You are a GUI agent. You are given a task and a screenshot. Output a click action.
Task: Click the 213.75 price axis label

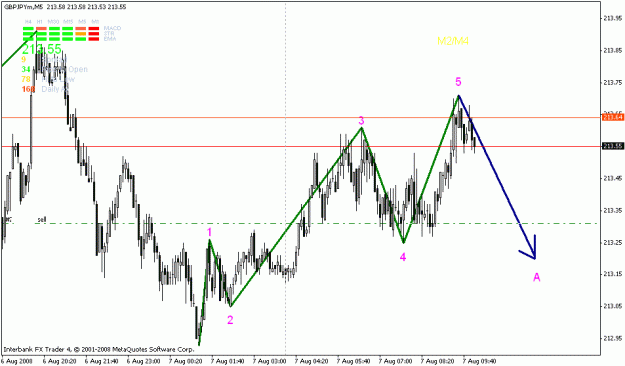pyautogui.click(x=613, y=83)
